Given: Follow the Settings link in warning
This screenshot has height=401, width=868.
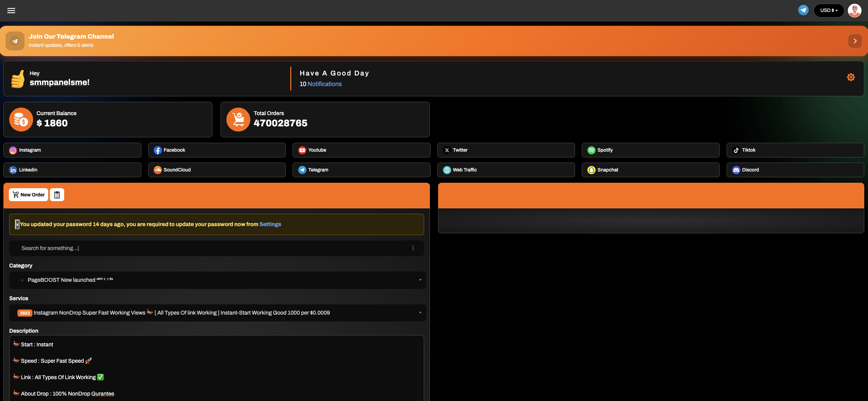Looking at the screenshot, I should [270, 224].
